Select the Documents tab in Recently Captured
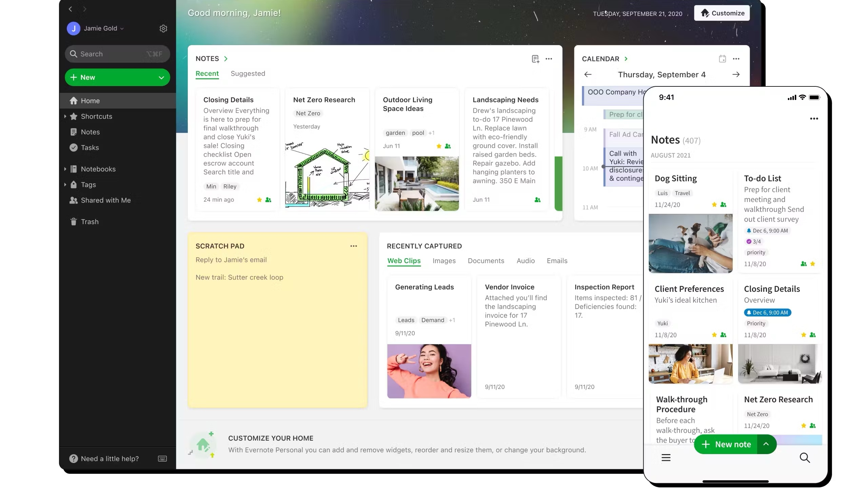Viewport: 868px width, 488px height. click(x=486, y=261)
